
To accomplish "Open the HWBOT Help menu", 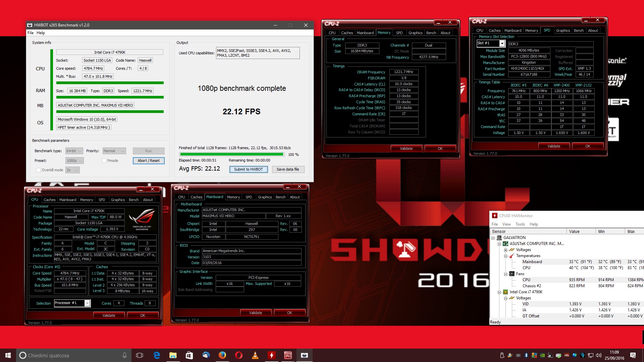I will coord(41,33).
